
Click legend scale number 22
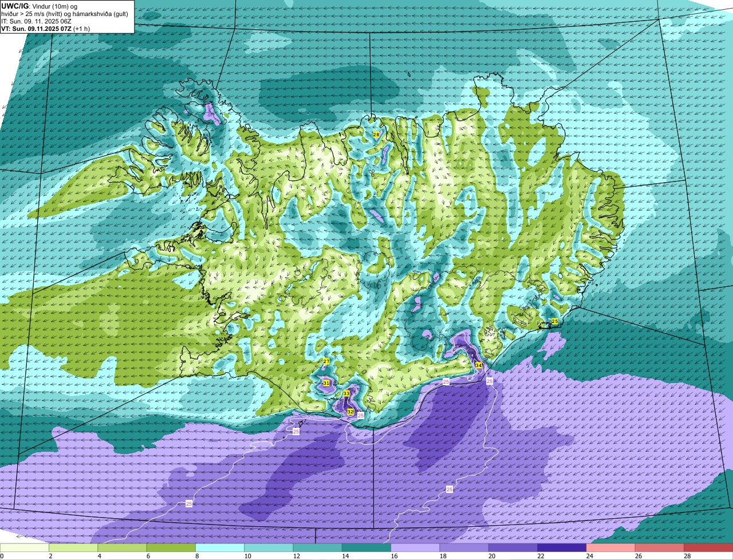541,556
